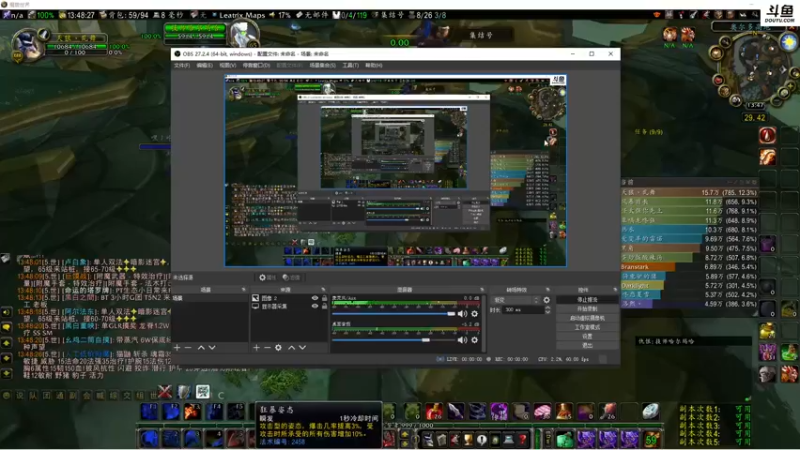Click the shield icon above the WoW chat
This screenshot has width=800, height=450.
coord(184,391)
